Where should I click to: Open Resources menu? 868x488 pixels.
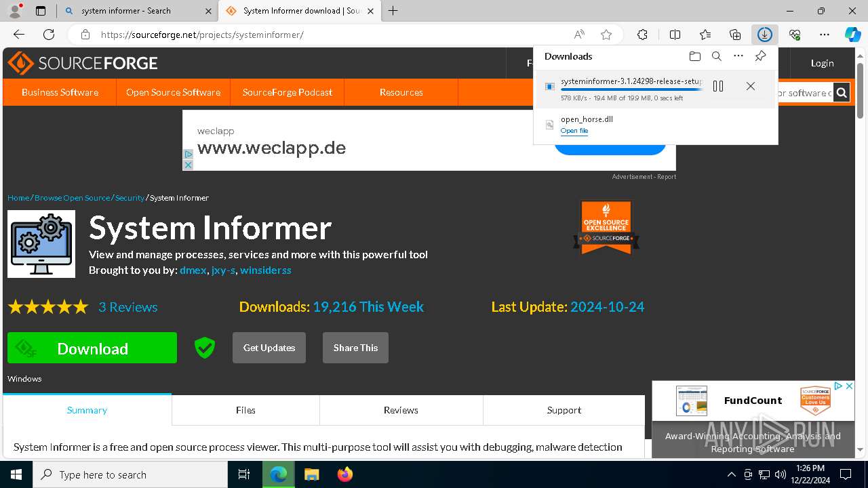point(401,92)
